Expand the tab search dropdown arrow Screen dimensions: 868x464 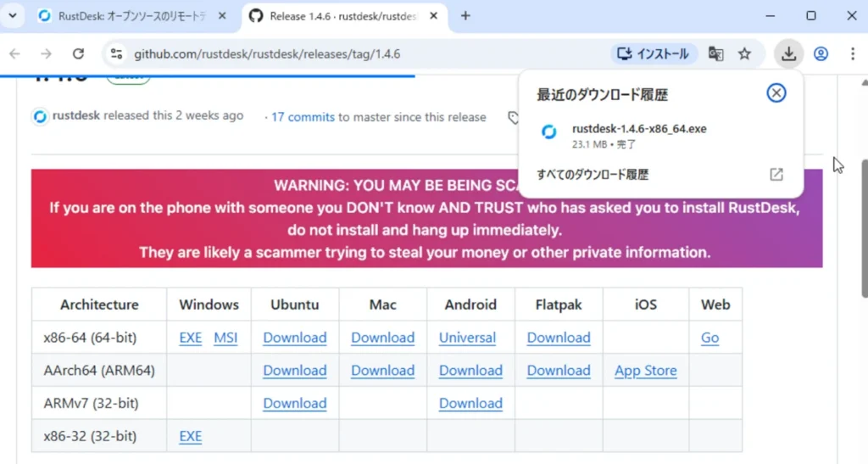13,16
